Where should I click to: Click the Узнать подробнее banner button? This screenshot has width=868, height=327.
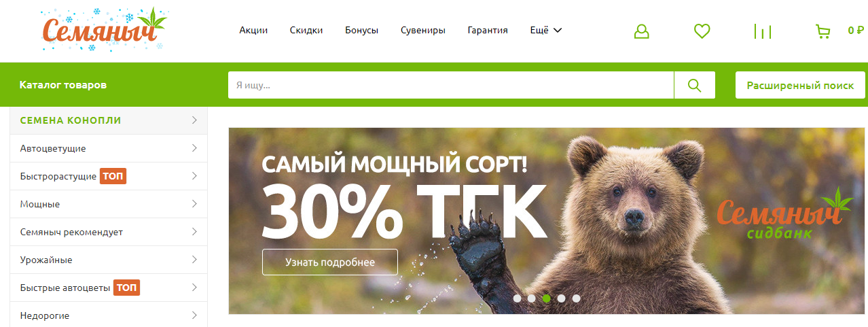point(329,262)
